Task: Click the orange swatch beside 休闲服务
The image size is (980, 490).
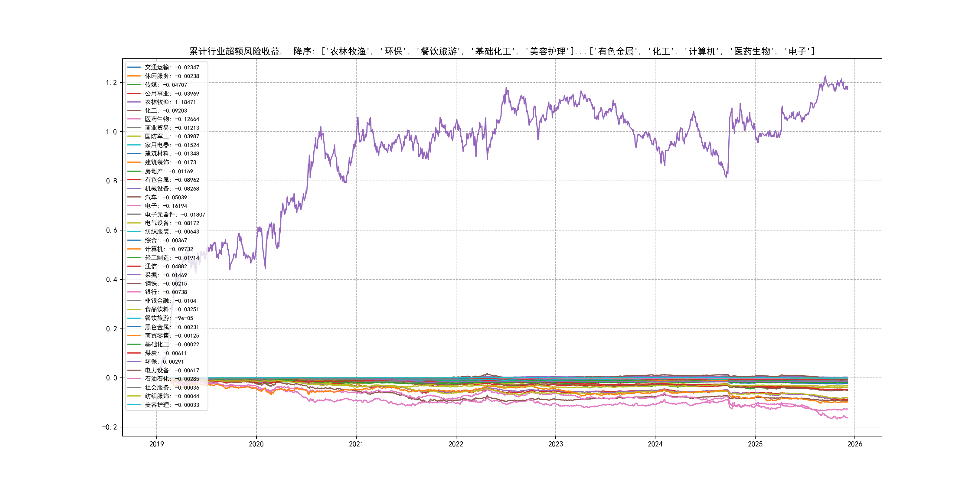Action: coord(134,76)
